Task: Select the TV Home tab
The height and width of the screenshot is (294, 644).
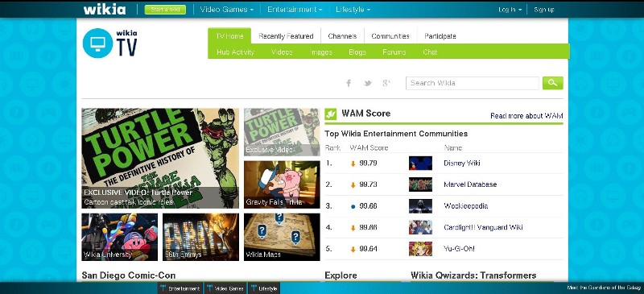Action: (229, 36)
